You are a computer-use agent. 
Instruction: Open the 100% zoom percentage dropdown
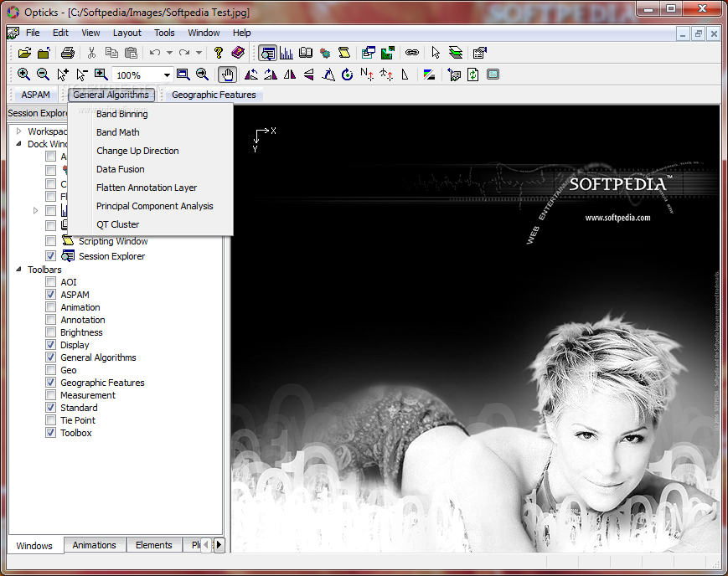point(166,75)
